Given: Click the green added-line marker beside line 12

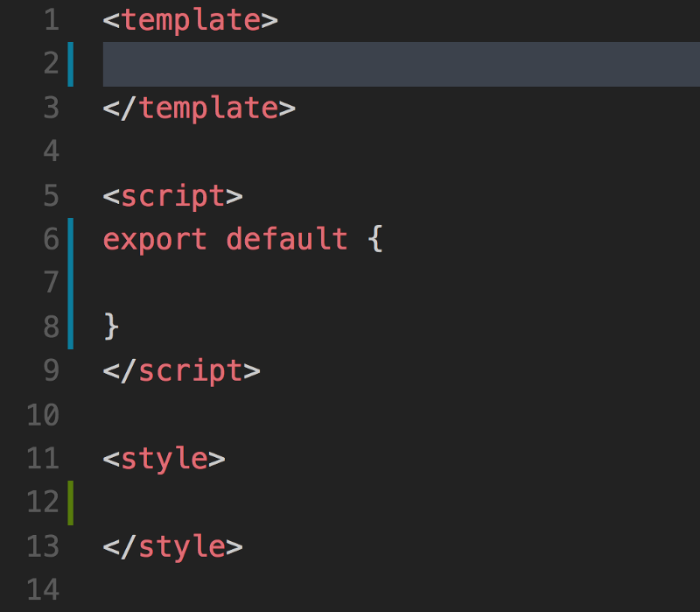Looking at the screenshot, I should coord(70,502).
